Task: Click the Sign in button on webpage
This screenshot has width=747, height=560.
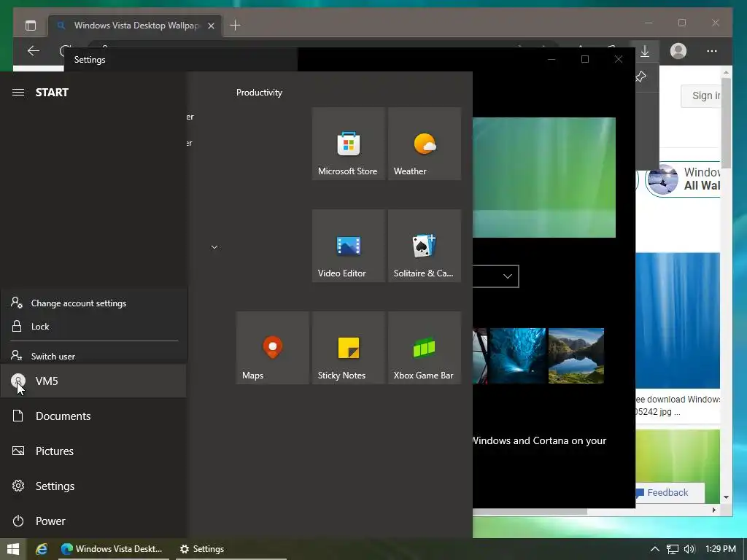Action: [x=701, y=96]
